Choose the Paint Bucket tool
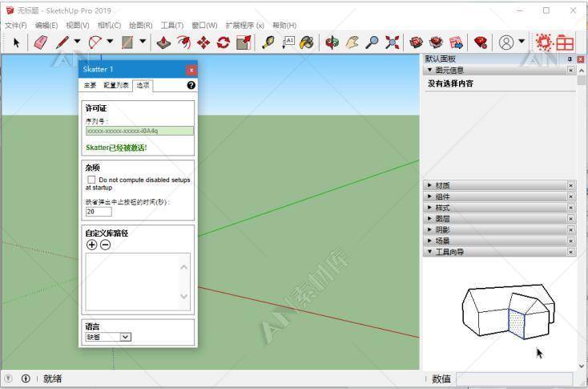The width and height of the screenshot is (588, 389). click(x=306, y=43)
